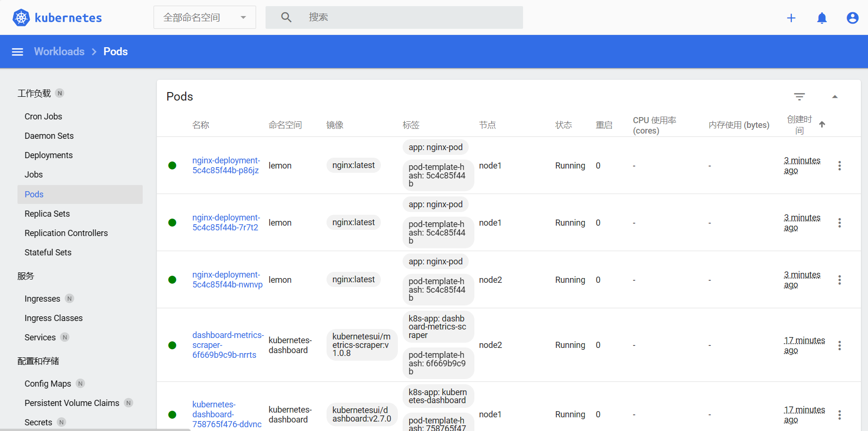Select Config Maps in sidebar
The image size is (868, 431).
click(48, 384)
